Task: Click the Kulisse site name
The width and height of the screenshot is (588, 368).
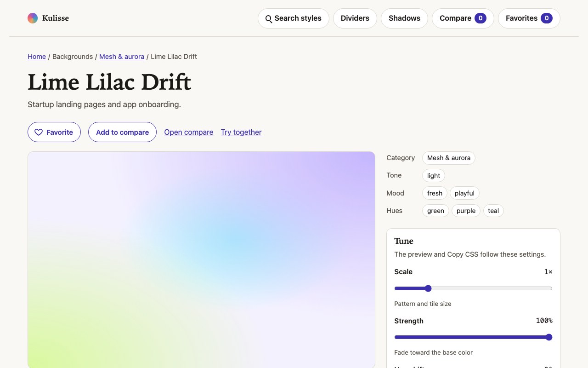Action: [56, 18]
